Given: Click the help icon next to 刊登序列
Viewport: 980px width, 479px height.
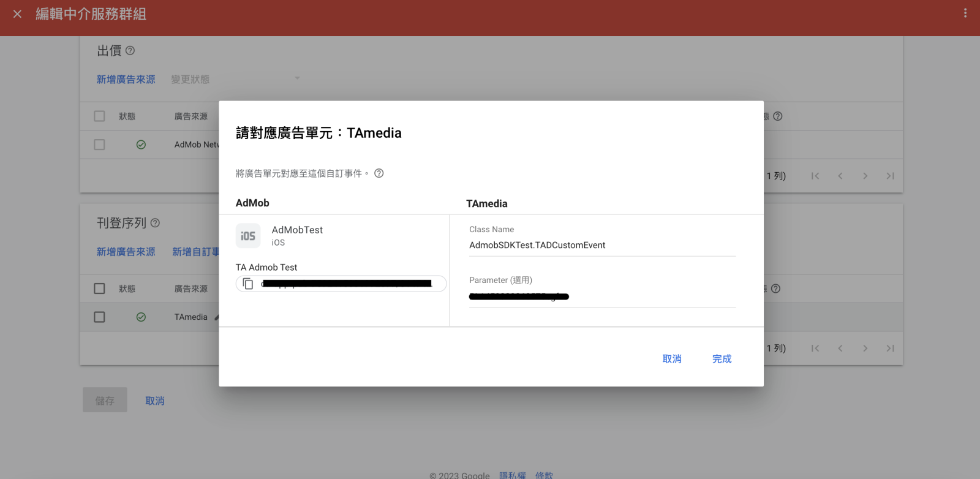Looking at the screenshot, I should click(x=155, y=223).
